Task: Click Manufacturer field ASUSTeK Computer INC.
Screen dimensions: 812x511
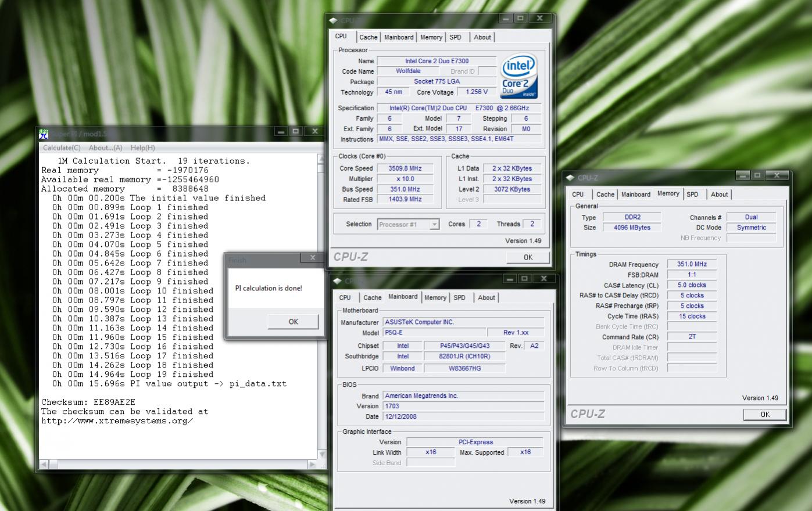Action: click(463, 322)
